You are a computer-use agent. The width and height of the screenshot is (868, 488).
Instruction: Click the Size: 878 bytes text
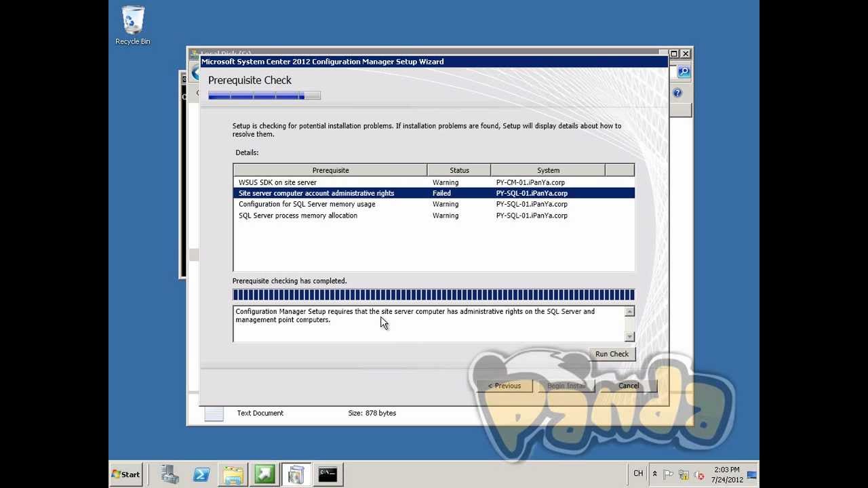point(372,413)
